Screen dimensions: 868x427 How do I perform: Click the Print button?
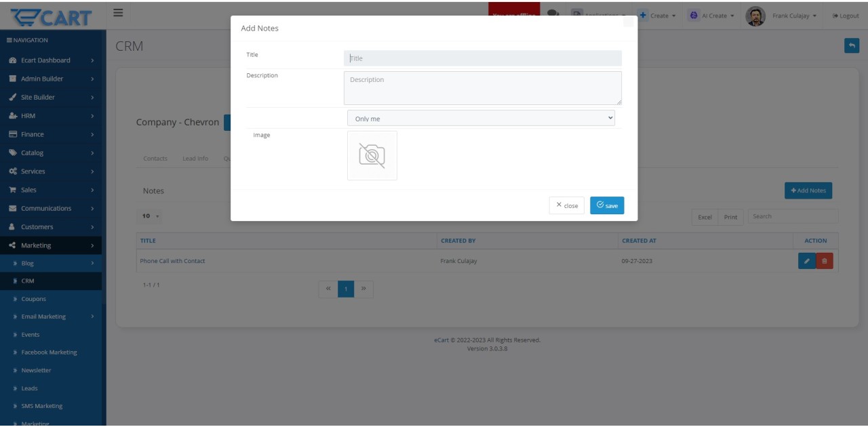(730, 217)
